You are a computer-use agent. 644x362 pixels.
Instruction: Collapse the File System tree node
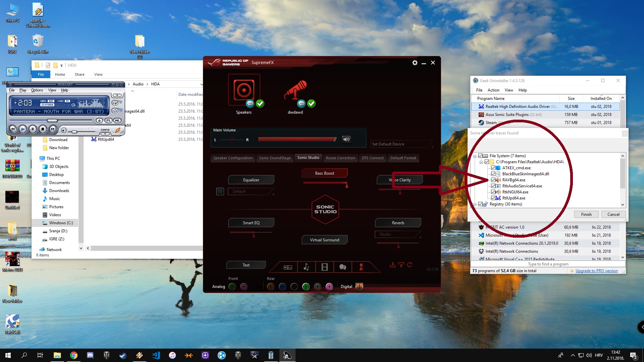click(475, 156)
